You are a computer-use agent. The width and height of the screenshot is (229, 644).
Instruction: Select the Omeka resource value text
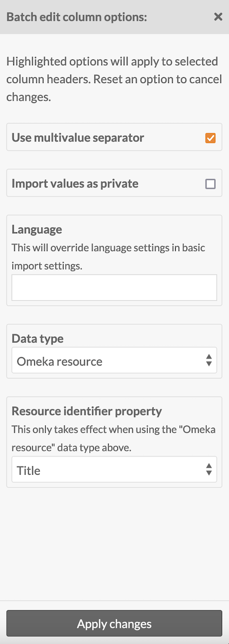click(x=60, y=361)
